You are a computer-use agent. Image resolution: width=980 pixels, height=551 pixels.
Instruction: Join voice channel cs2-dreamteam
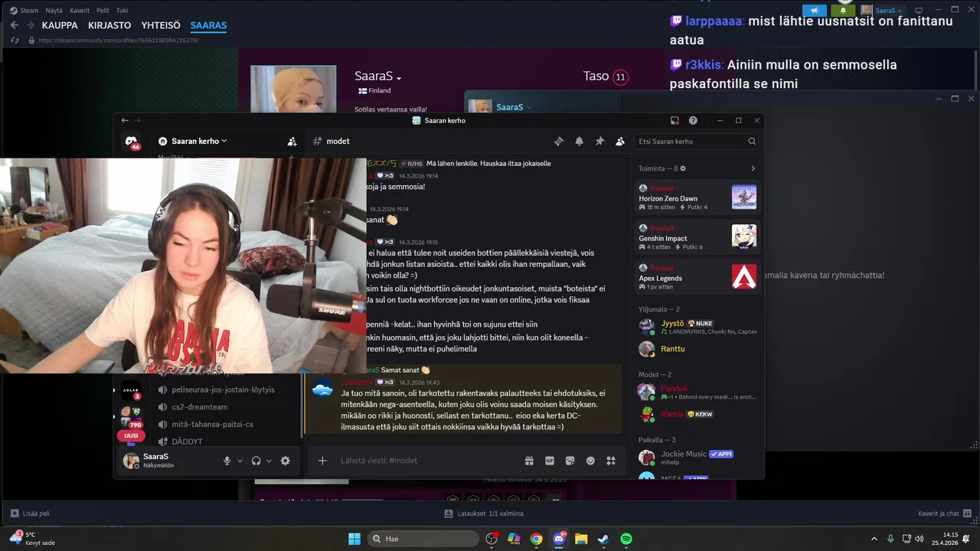[193, 407]
